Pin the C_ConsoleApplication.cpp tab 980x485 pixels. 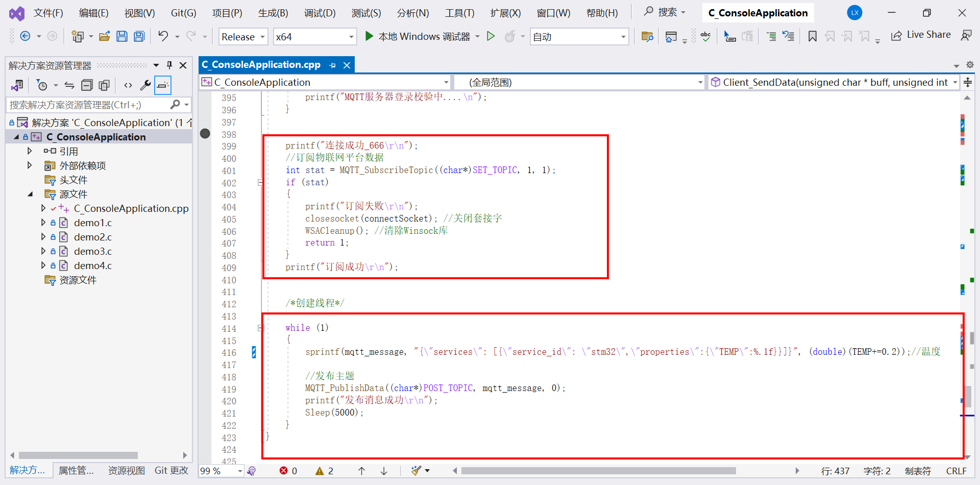[333, 65]
